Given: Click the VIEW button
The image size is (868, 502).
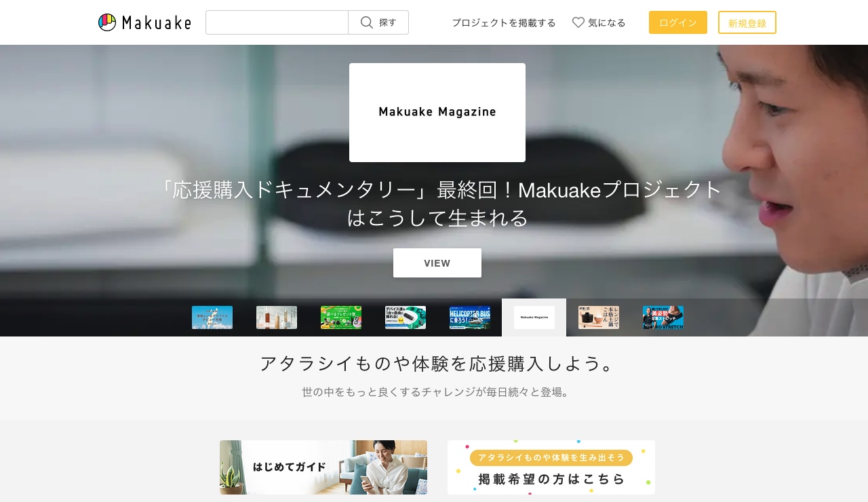Looking at the screenshot, I should pos(437,263).
